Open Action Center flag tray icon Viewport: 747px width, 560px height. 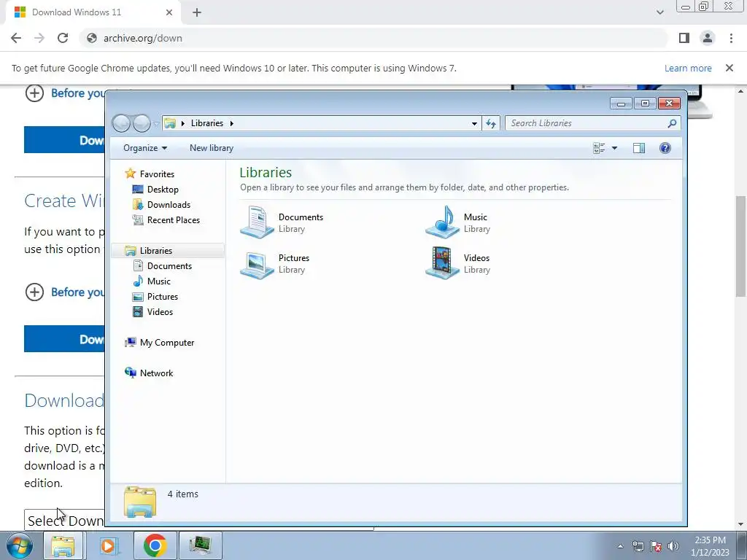point(656,546)
